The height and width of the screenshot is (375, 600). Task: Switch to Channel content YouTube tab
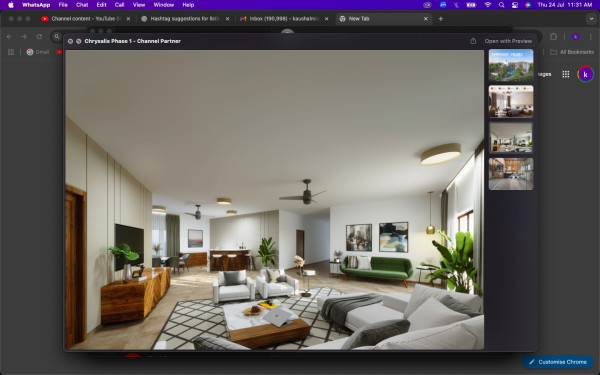[86, 19]
